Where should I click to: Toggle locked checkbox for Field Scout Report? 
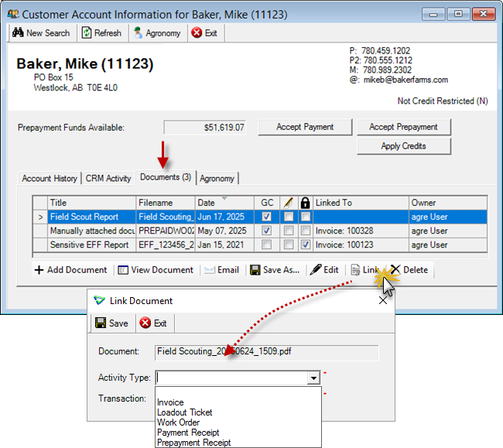[306, 217]
